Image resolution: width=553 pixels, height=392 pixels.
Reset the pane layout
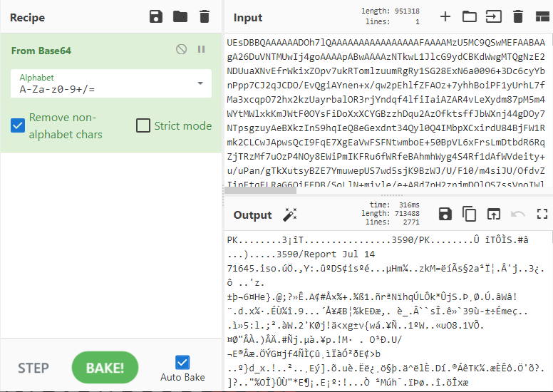pyautogui.click(x=542, y=16)
